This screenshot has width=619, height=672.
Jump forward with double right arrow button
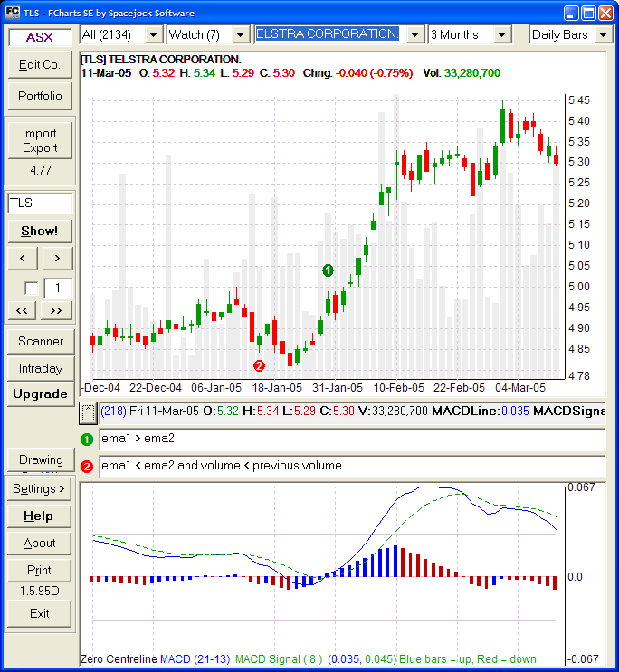(x=57, y=310)
